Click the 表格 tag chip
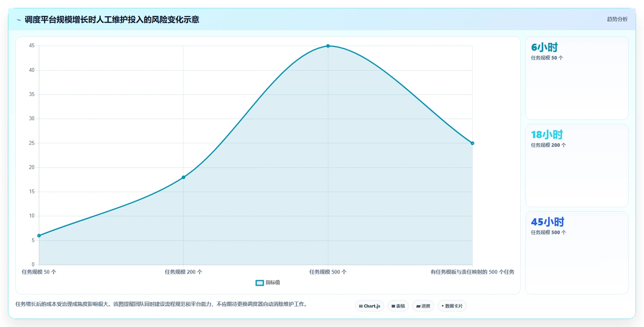This screenshot has height=327, width=644. (x=398, y=306)
